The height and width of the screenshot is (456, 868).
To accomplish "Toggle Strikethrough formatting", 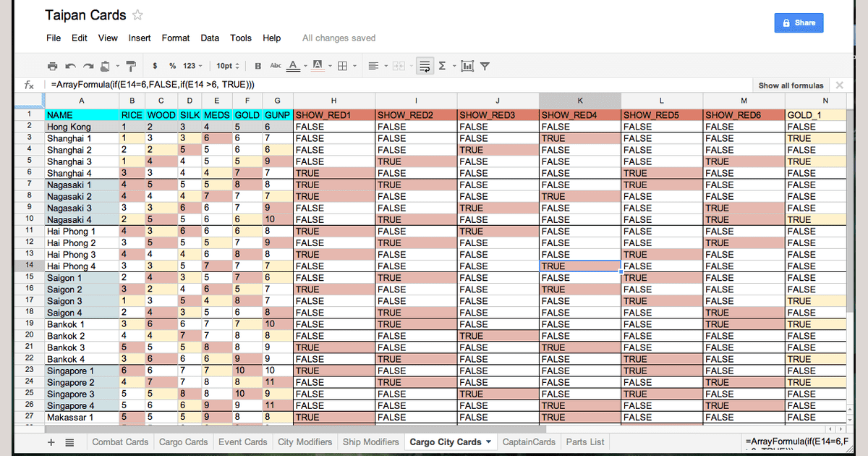I will (x=275, y=66).
